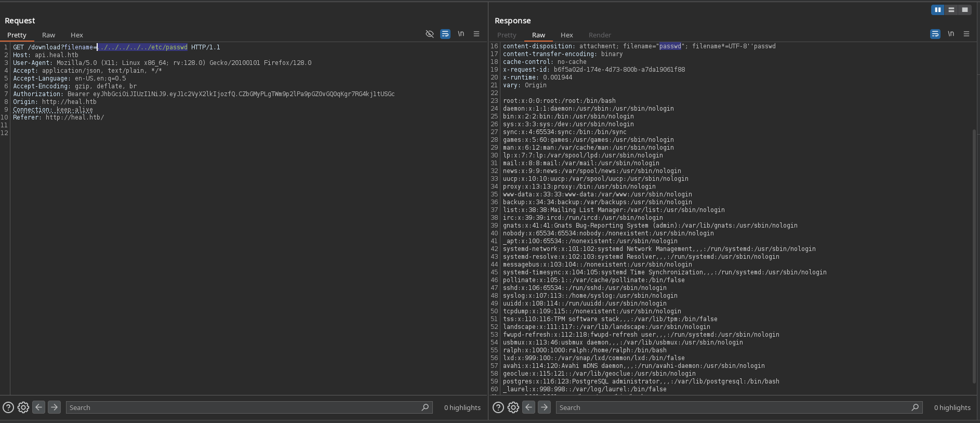Click Response '0 highlights' label
Screen dimensions: 980x423
coord(952,407)
